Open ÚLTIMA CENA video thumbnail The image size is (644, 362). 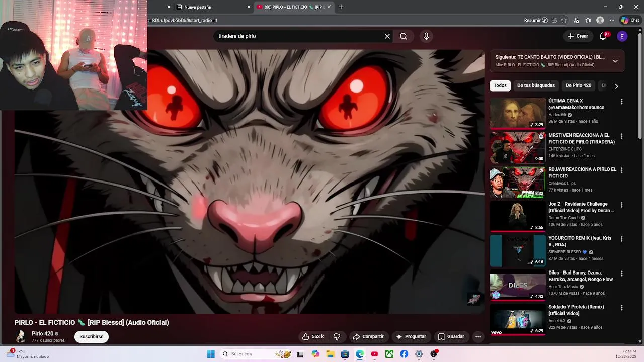518,113
